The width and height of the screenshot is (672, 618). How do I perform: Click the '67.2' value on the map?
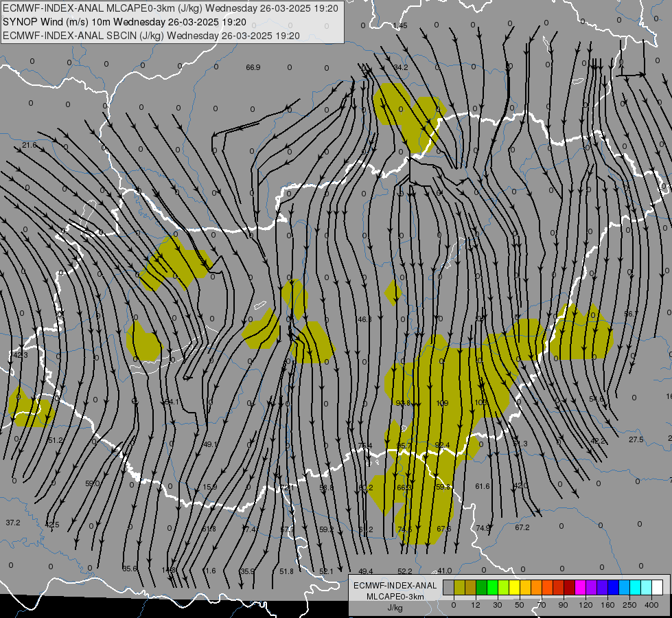[522, 527]
